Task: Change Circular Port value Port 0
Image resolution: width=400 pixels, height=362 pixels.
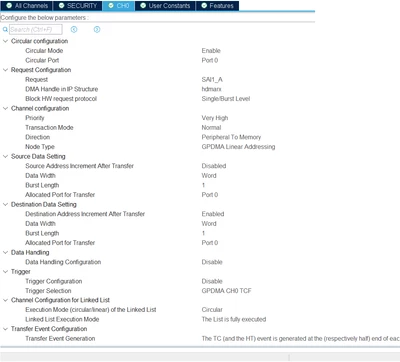Action: tap(210, 60)
